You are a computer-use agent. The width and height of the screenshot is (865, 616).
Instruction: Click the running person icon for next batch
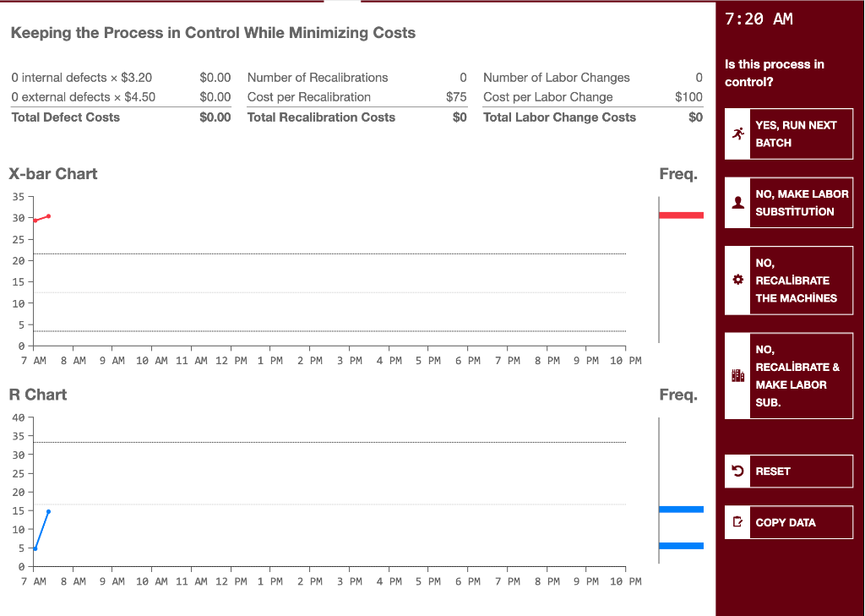pyautogui.click(x=737, y=134)
